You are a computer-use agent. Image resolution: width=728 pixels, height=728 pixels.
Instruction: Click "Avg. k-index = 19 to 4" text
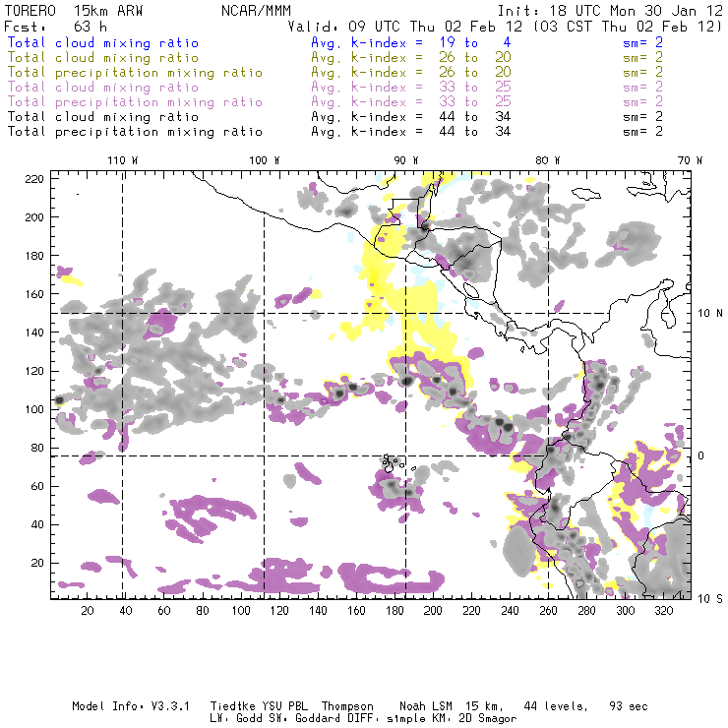(411, 43)
